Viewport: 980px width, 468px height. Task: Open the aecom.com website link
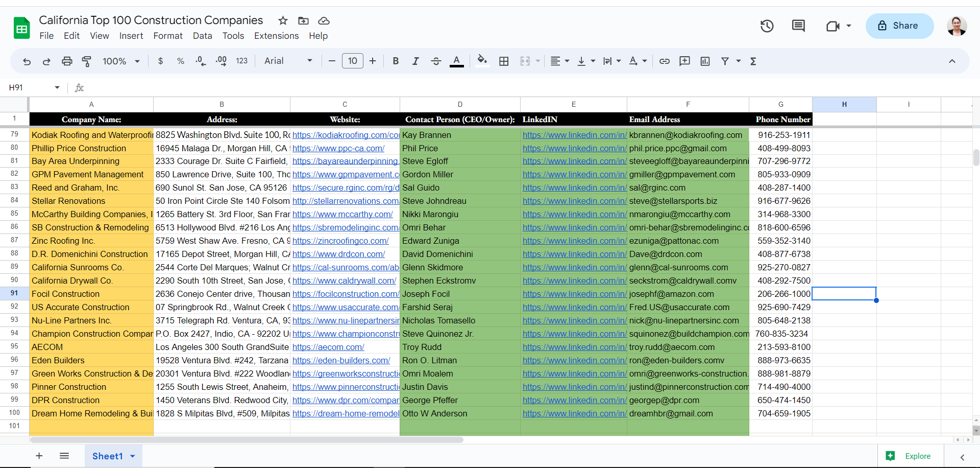coord(328,347)
